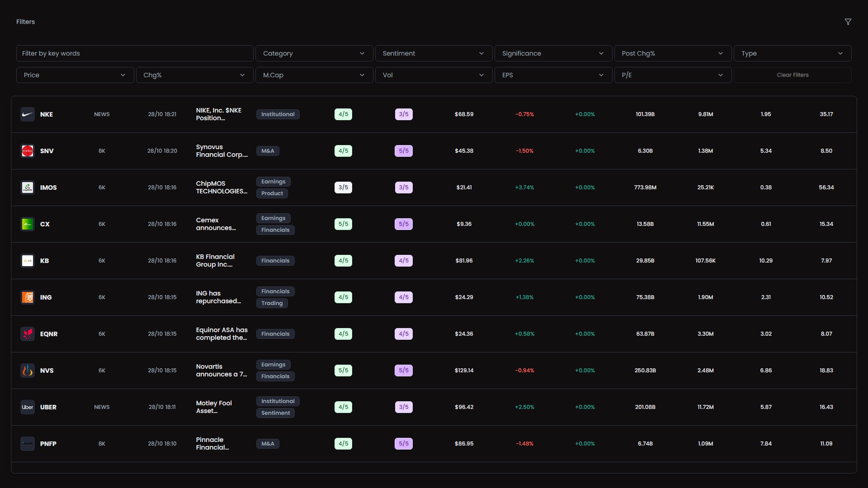Click the 5/5 sentiment badge for Cemex

click(x=343, y=224)
